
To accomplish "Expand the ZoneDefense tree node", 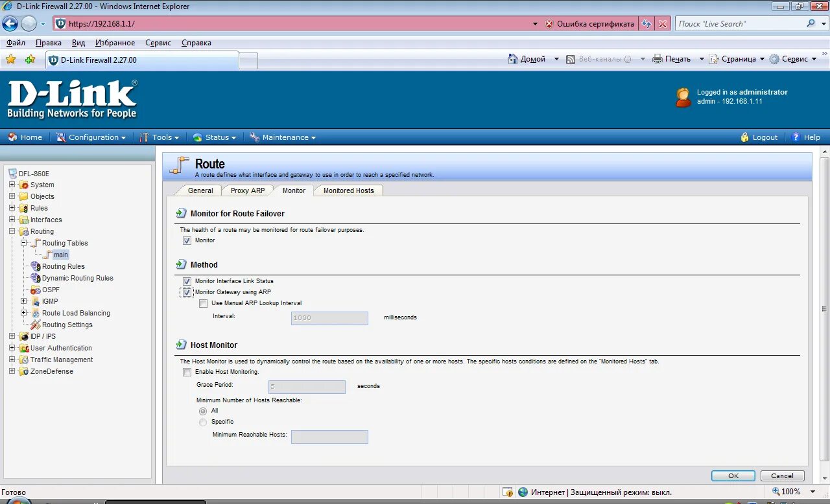I will click(x=12, y=371).
